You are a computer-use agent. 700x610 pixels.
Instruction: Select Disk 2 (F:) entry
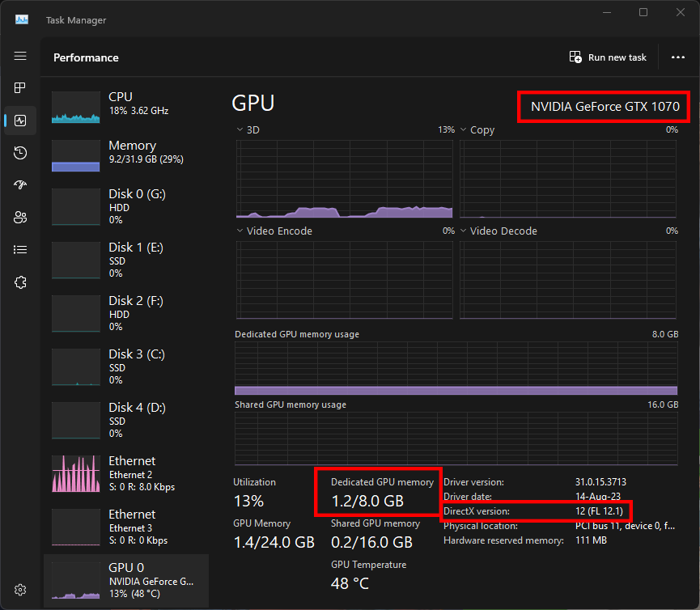[126, 314]
